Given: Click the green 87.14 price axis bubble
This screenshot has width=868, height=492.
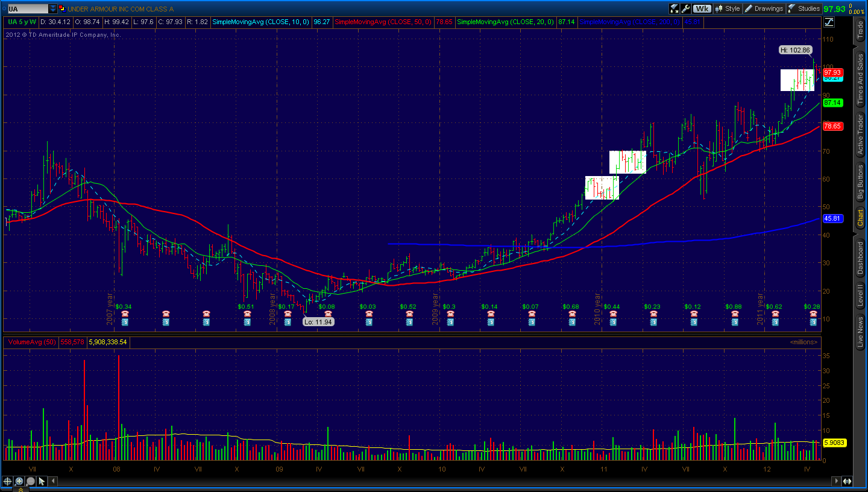Looking at the screenshot, I should (x=832, y=103).
